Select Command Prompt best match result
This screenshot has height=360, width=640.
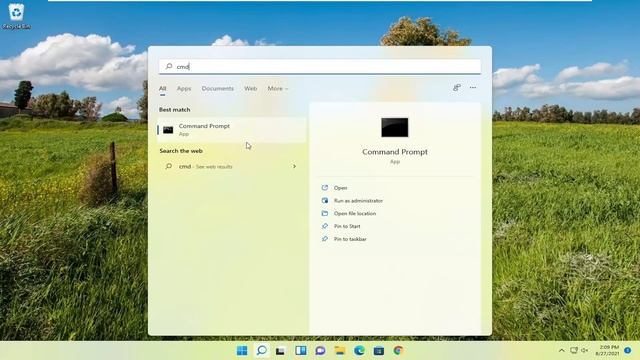[x=231, y=130]
